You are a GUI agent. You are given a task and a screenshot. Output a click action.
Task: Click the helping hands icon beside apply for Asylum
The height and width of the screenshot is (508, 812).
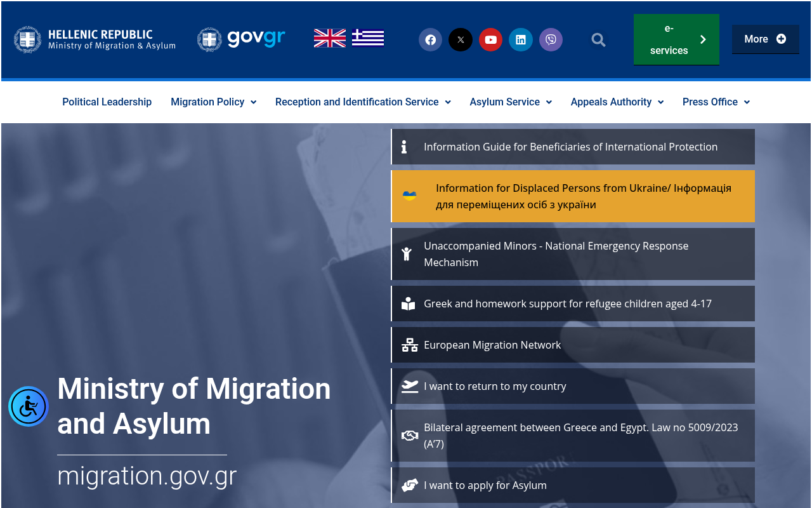tap(410, 485)
